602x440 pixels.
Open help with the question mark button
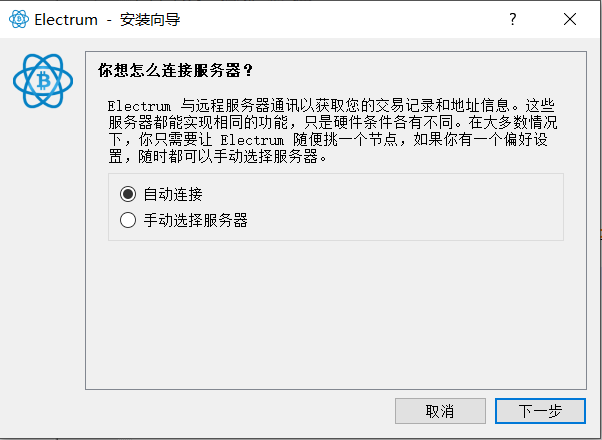click(x=513, y=19)
